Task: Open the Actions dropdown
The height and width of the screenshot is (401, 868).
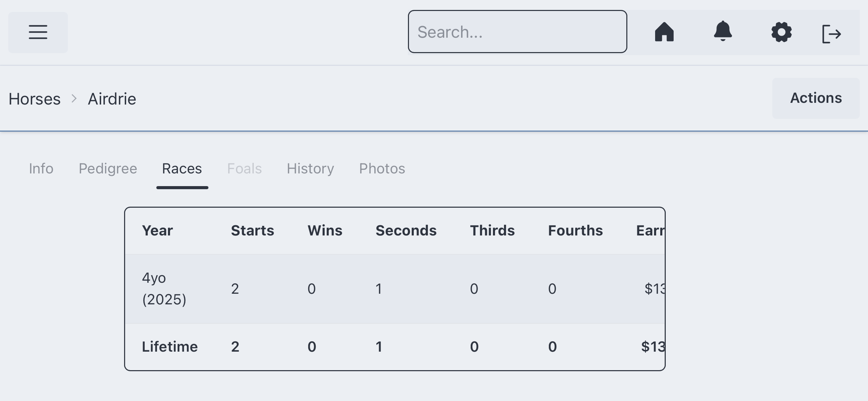Action: (816, 98)
